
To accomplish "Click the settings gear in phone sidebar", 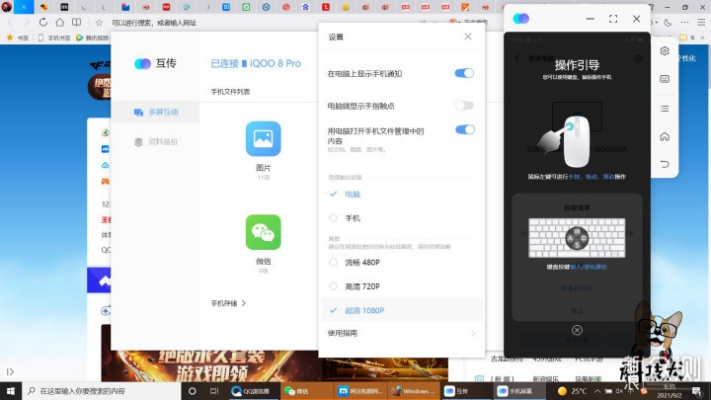I will pyautogui.click(x=665, y=51).
